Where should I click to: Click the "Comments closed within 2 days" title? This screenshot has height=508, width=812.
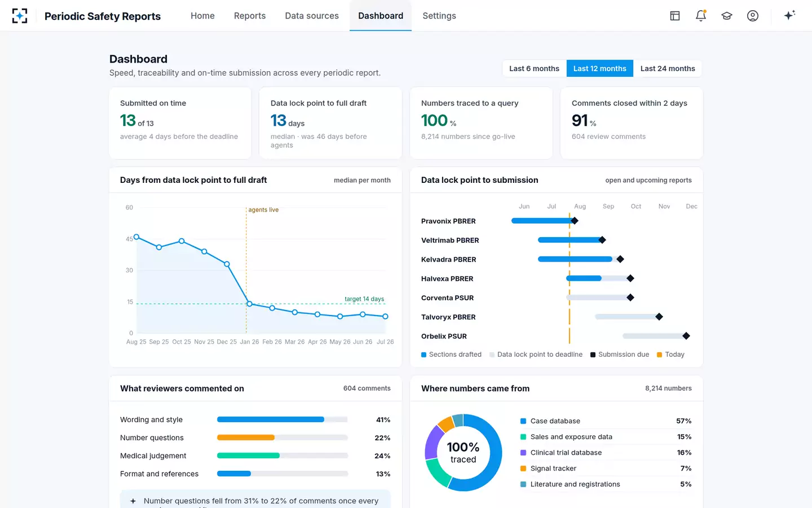(629, 103)
